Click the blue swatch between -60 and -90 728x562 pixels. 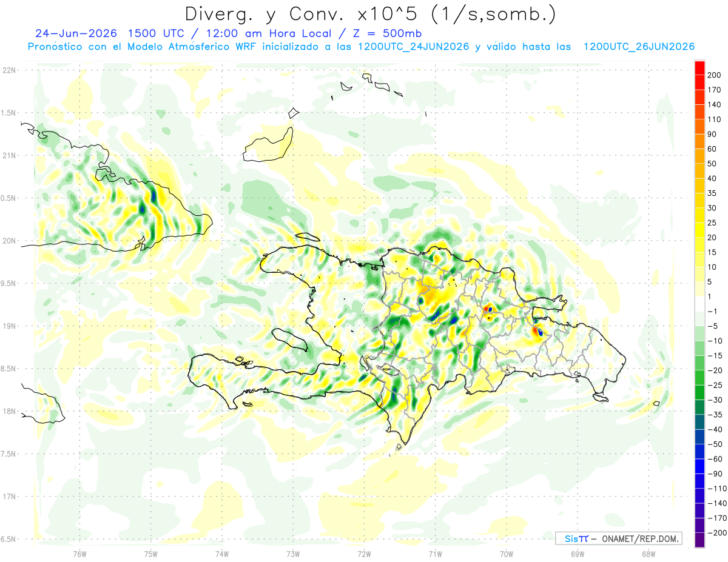point(699,466)
